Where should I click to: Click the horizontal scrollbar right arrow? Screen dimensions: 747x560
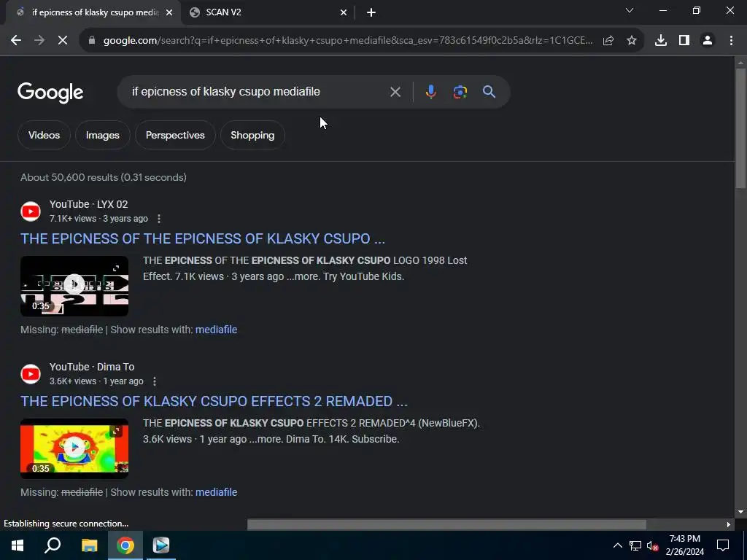pos(729,524)
